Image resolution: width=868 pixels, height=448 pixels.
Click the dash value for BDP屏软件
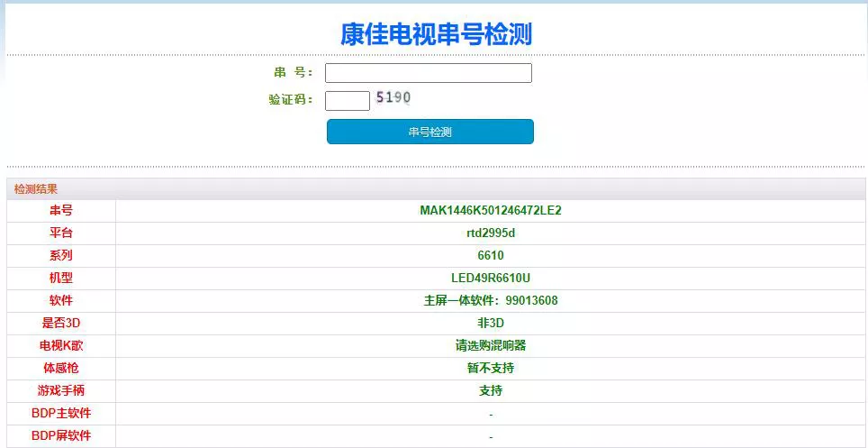pos(491,437)
